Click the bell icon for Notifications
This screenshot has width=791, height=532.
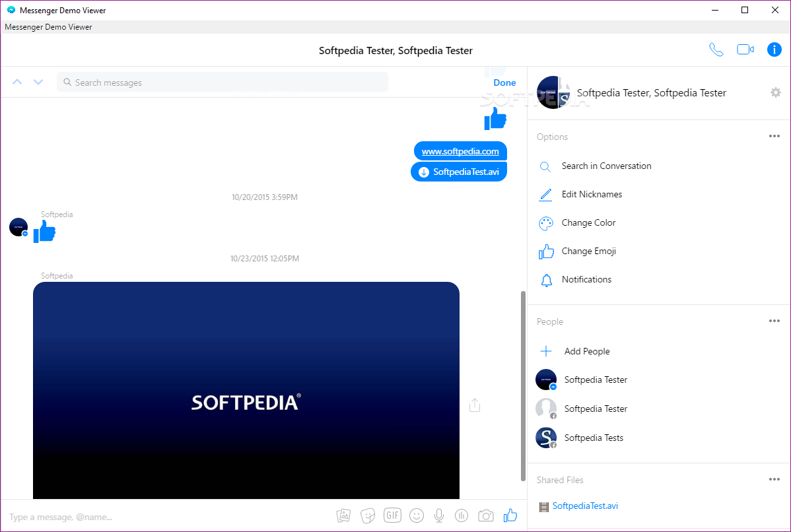(x=546, y=281)
